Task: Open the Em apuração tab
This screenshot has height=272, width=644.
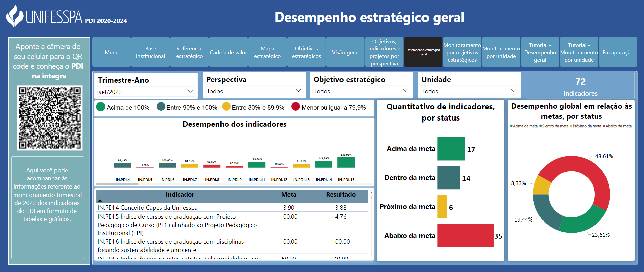Action: [618, 52]
